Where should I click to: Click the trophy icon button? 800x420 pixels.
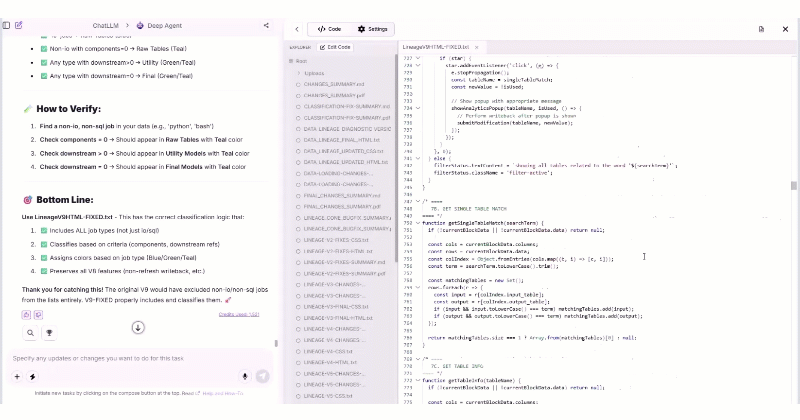point(49,332)
